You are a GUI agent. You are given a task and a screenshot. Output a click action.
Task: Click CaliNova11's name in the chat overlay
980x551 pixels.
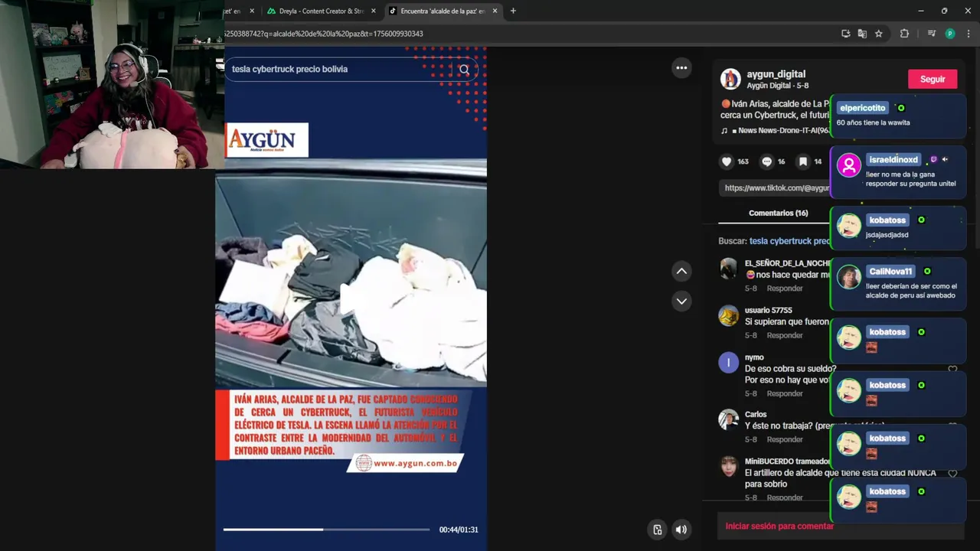pyautogui.click(x=890, y=272)
